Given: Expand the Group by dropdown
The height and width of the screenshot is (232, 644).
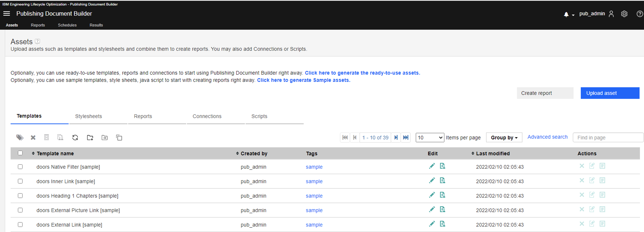Looking at the screenshot, I should tap(504, 138).
